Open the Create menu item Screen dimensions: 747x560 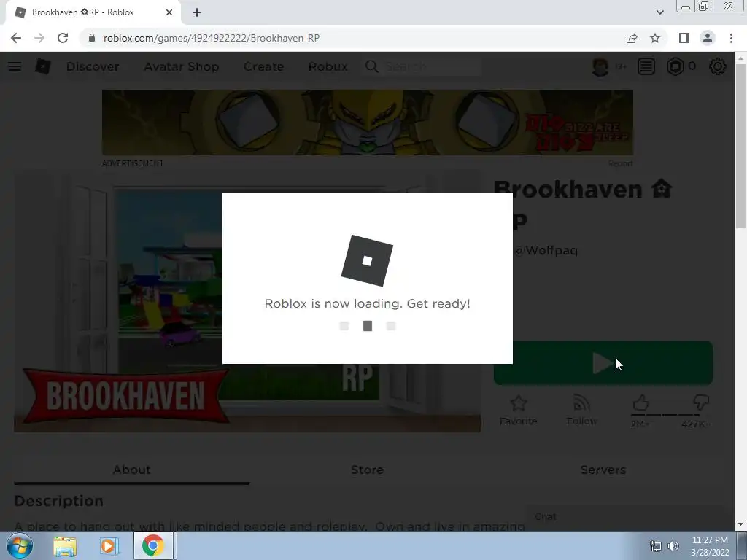pyautogui.click(x=263, y=66)
